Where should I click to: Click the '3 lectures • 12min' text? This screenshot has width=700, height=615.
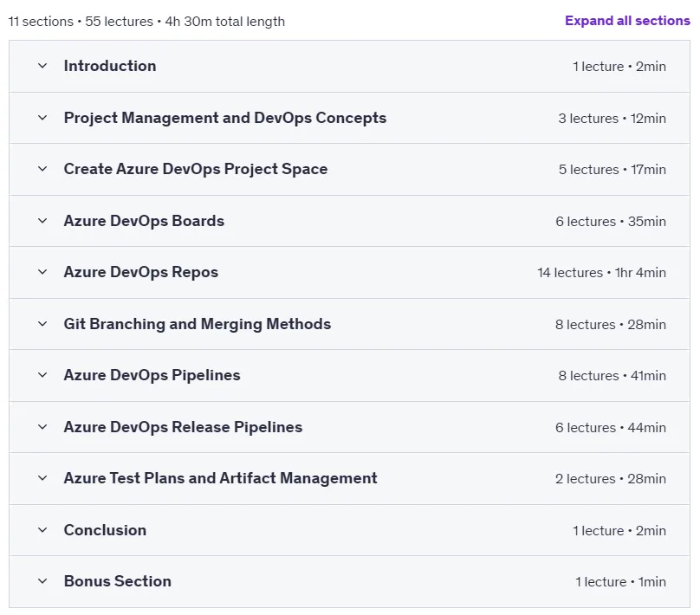(612, 119)
